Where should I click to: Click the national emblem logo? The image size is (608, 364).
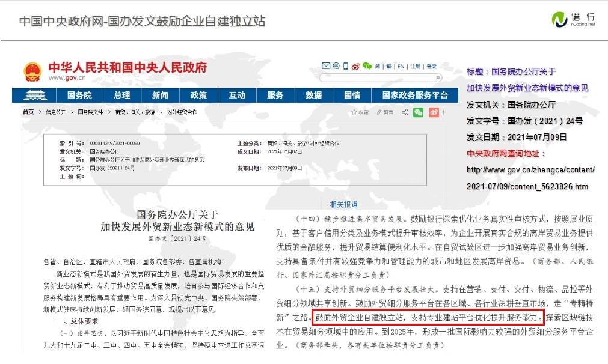pos(32,72)
